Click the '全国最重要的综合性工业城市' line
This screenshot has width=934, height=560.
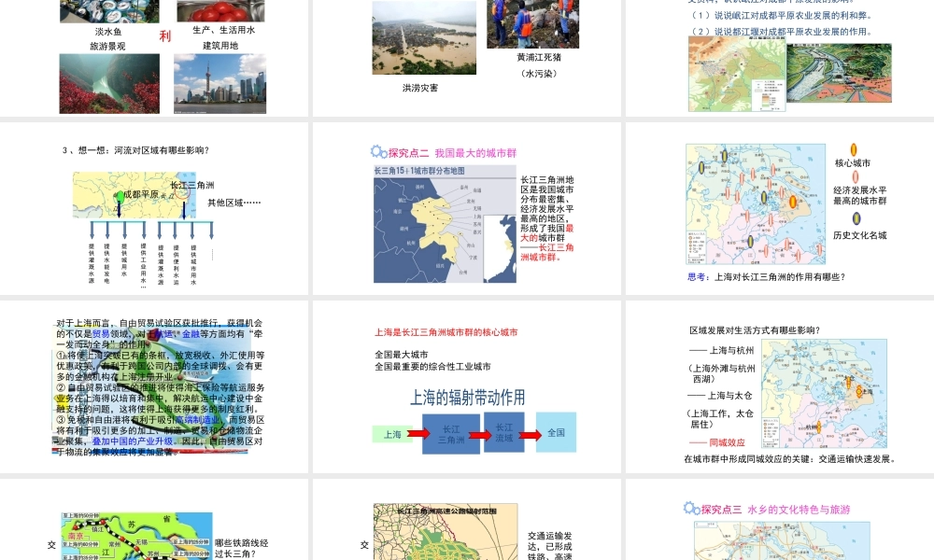click(432, 367)
